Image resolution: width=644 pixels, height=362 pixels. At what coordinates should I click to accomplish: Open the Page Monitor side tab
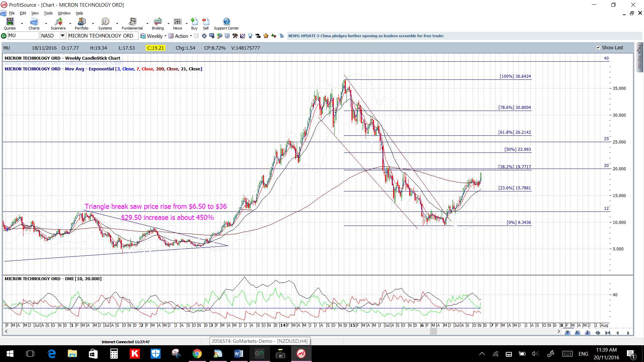[x=640, y=57]
